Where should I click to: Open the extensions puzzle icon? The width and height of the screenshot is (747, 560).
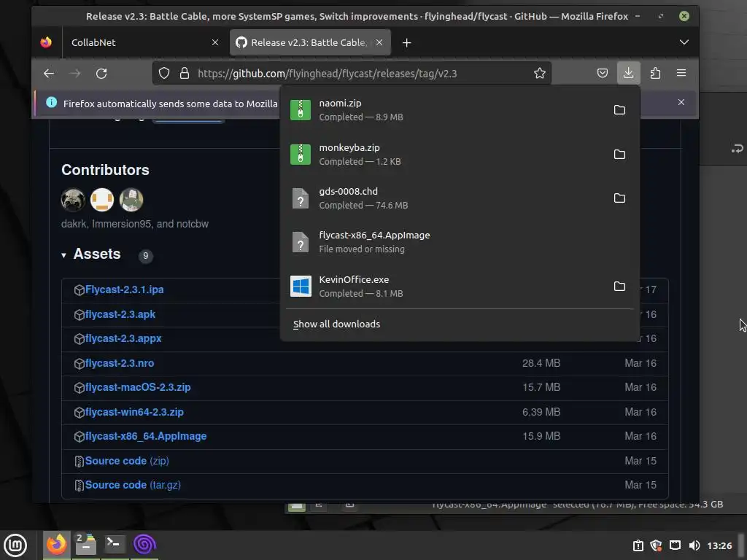(x=655, y=73)
